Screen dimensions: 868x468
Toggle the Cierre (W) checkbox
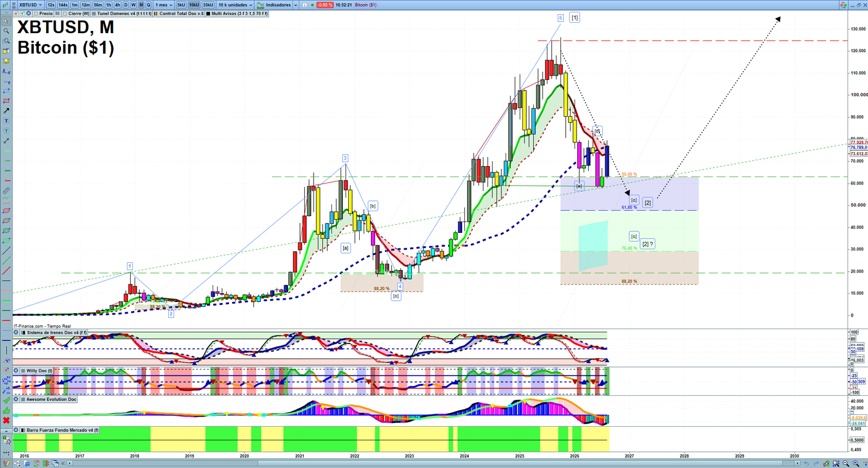click(x=65, y=13)
